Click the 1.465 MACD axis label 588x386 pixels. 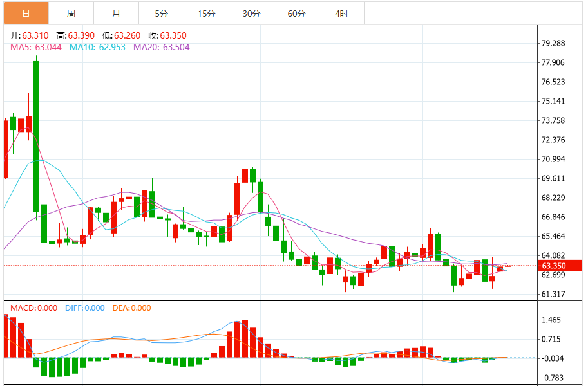tap(551, 320)
